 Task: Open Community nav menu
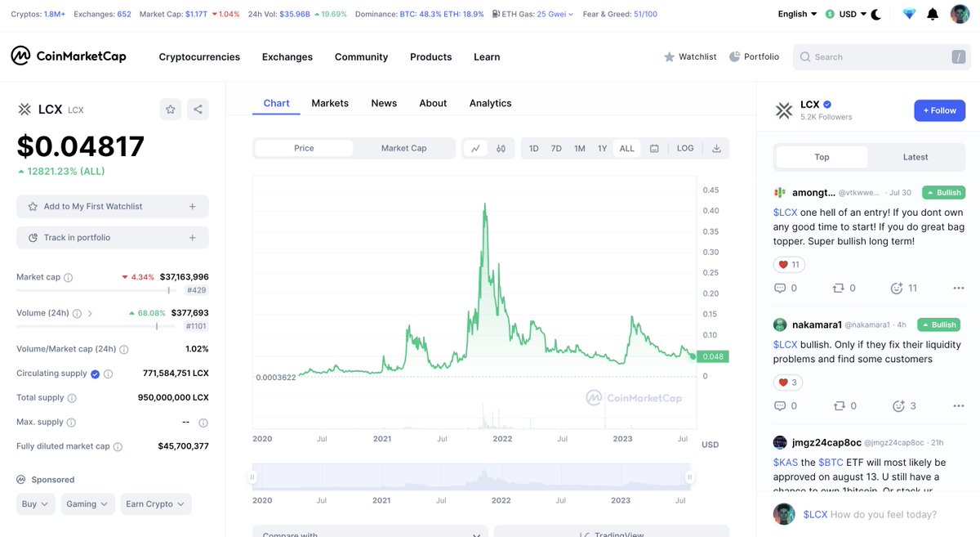coord(361,56)
